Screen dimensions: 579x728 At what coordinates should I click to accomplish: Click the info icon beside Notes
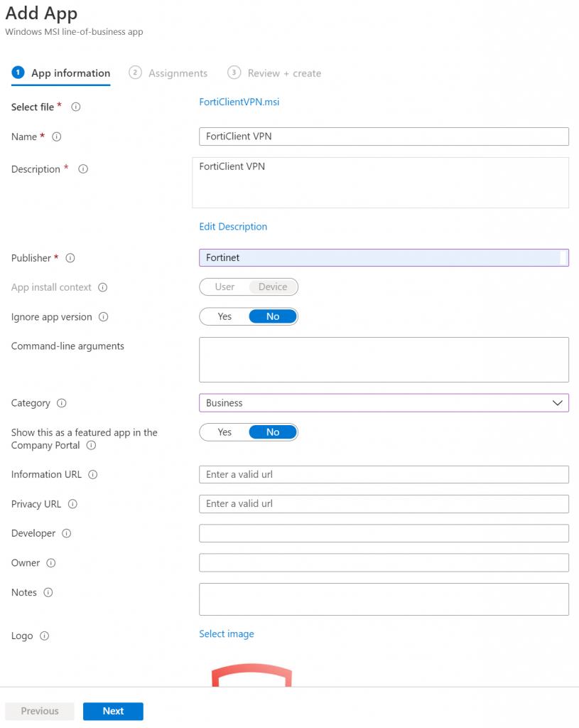pyautogui.click(x=48, y=592)
